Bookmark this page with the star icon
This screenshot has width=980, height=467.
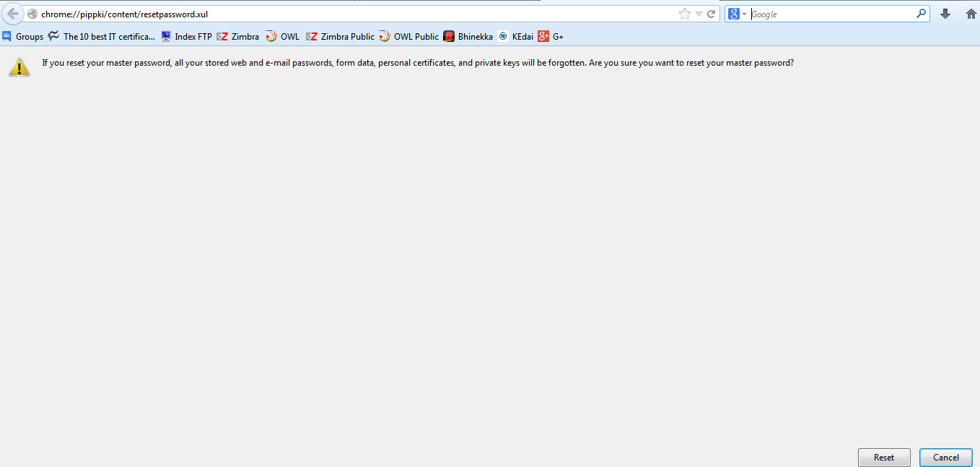(685, 14)
